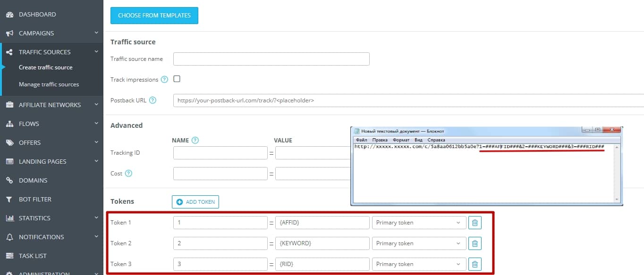Click the Flows hierarchy icon
This screenshot has height=275, width=644.
[x=9, y=124]
